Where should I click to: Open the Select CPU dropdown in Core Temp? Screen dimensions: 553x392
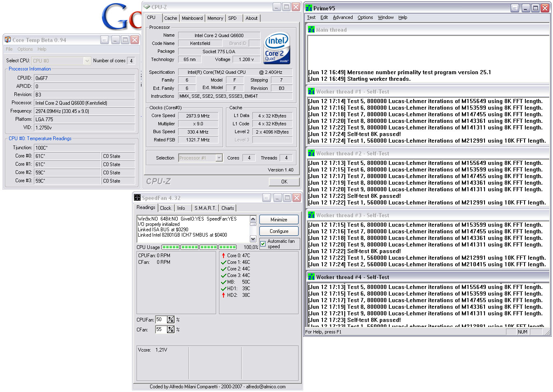pos(87,61)
